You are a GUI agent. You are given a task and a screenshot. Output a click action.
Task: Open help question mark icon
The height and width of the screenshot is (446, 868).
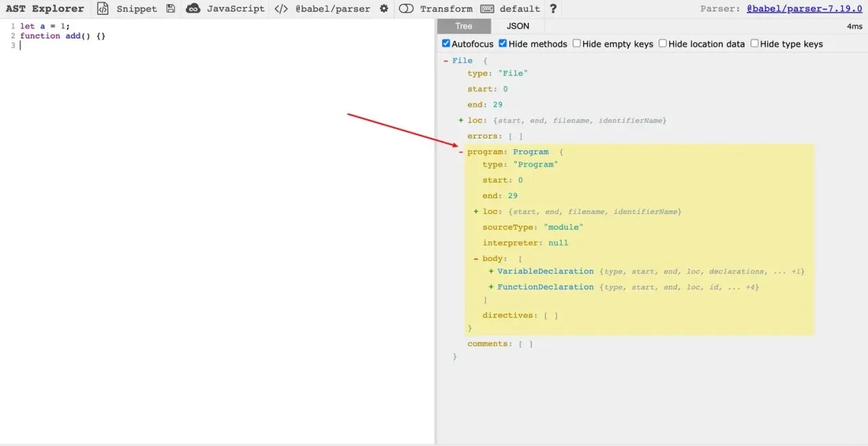click(x=553, y=9)
